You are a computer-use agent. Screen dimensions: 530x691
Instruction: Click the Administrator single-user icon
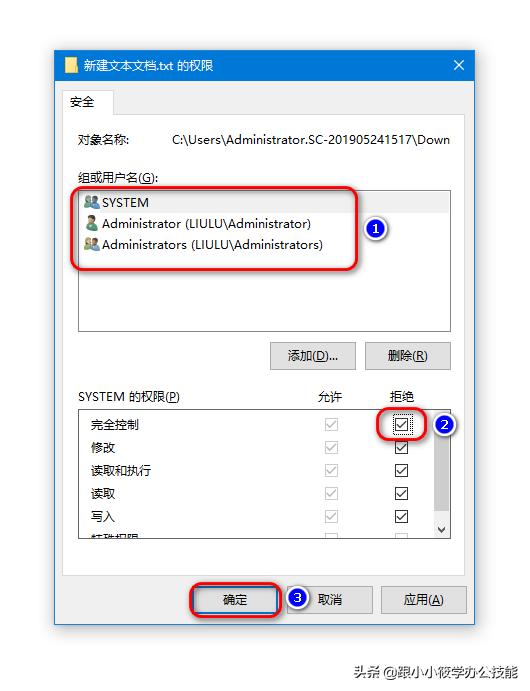(92, 223)
